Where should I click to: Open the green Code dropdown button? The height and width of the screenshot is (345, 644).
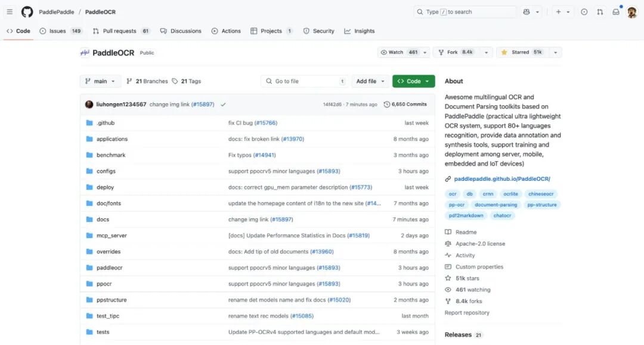414,81
